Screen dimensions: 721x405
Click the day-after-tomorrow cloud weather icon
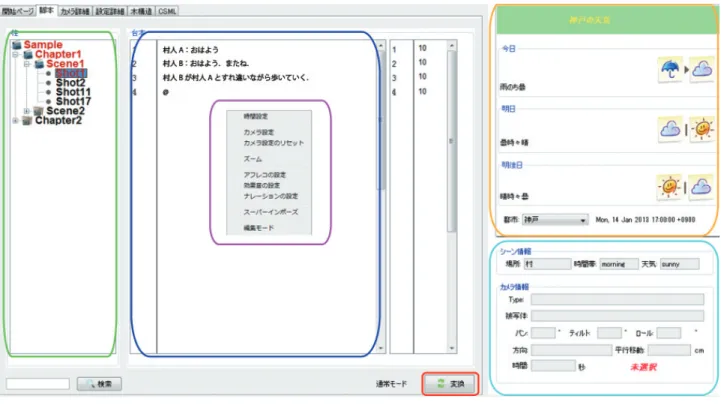pyautogui.click(x=701, y=187)
